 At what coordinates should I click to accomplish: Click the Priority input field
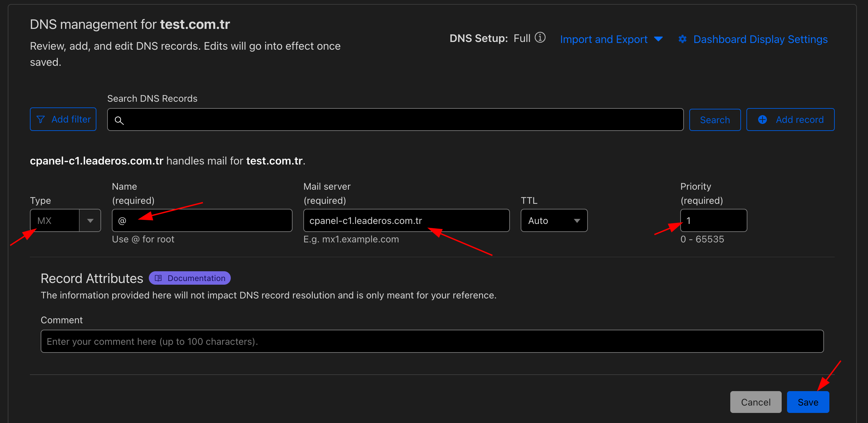click(x=713, y=221)
